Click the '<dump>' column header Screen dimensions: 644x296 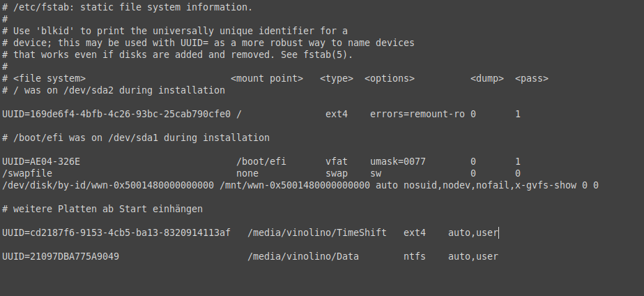[486, 78]
